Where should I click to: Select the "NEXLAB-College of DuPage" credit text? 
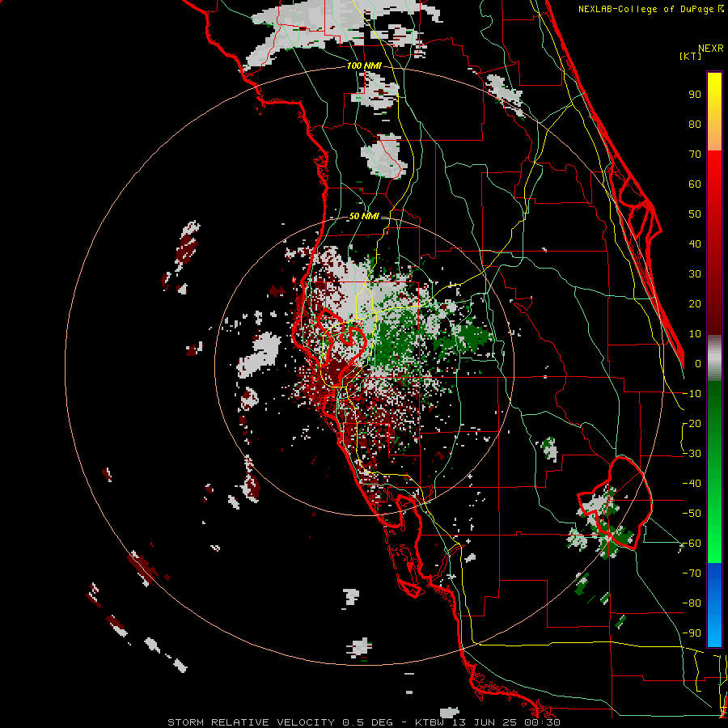pos(645,9)
